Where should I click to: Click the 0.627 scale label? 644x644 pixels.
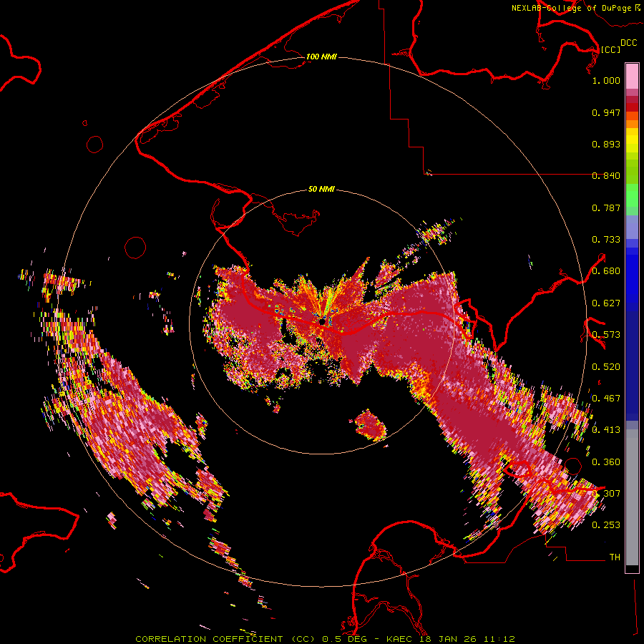tap(606, 303)
